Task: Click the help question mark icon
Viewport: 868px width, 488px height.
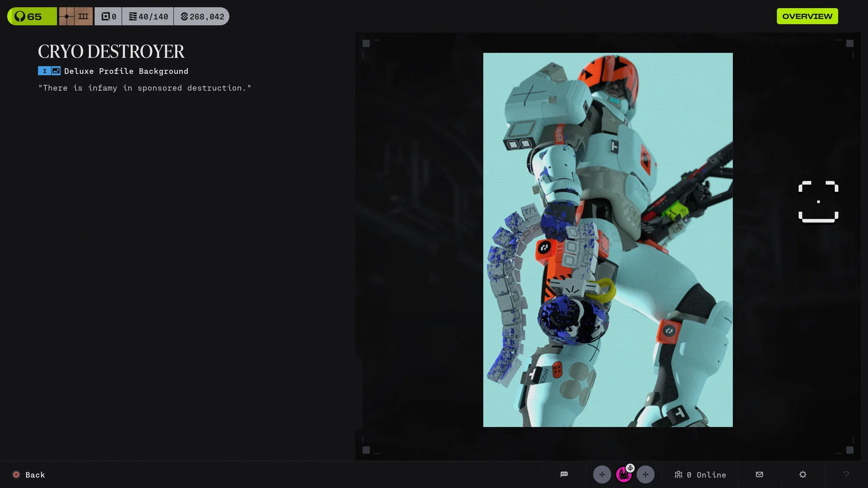Action: [846, 474]
